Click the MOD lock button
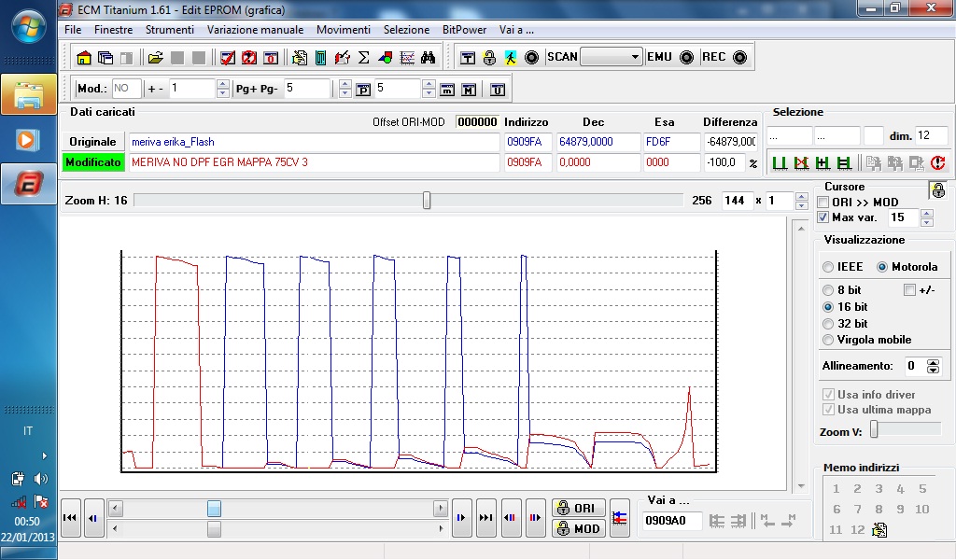956x560 pixels. [579, 528]
